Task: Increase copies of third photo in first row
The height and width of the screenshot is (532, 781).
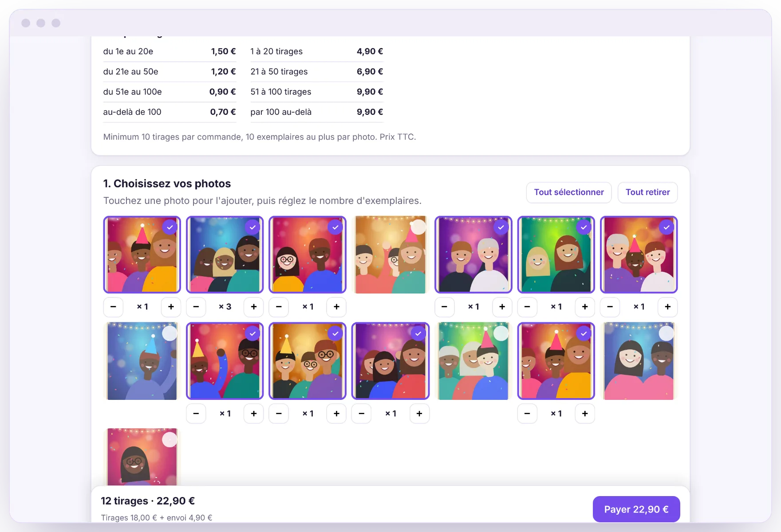Action: [x=336, y=307]
